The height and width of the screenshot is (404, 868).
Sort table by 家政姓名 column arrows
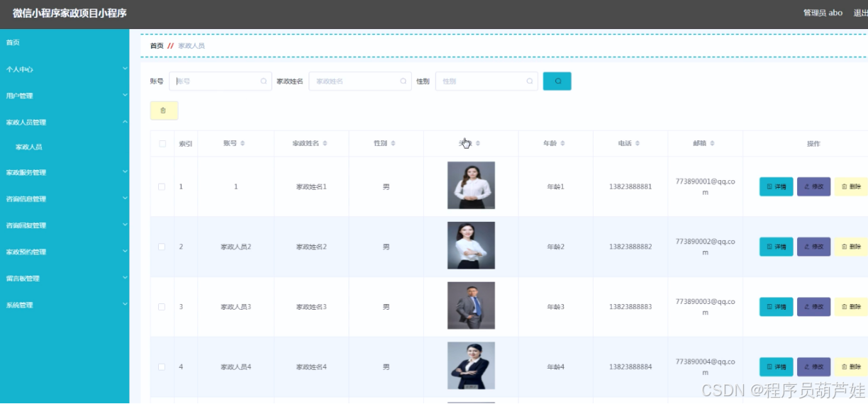tap(325, 143)
